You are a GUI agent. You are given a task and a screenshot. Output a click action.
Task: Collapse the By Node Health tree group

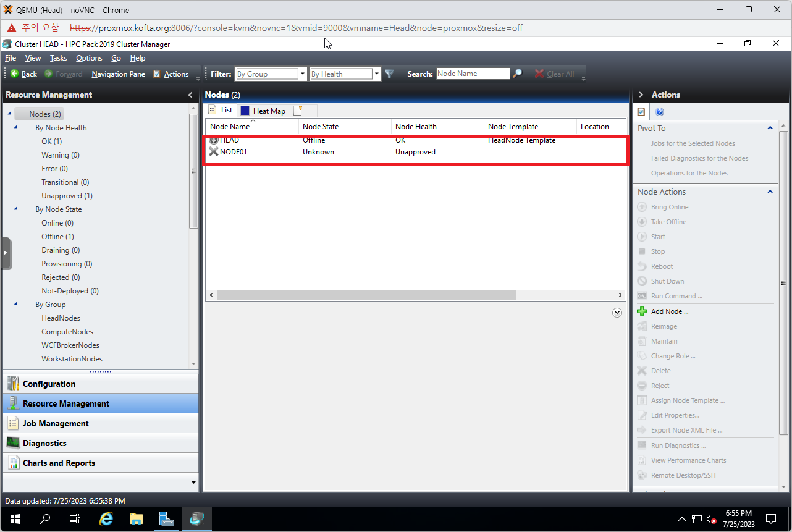click(15, 128)
